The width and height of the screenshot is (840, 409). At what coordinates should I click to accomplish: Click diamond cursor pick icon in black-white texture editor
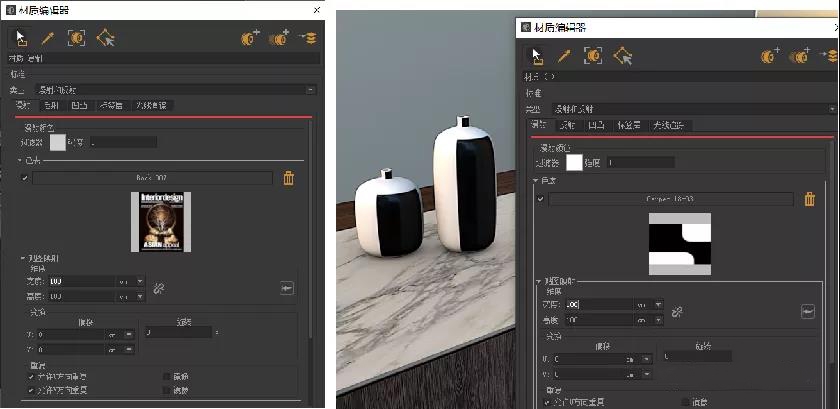pyautogui.click(x=623, y=56)
